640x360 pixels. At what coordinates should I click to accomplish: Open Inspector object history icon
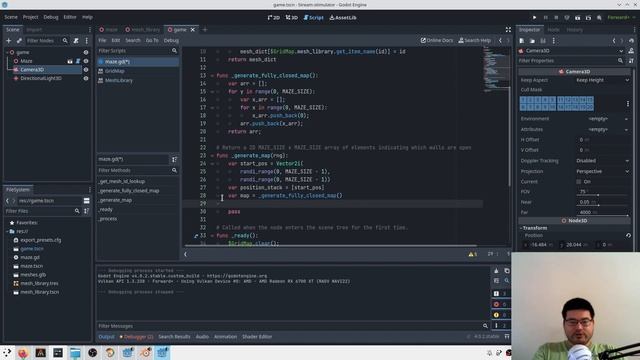click(x=631, y=41)
